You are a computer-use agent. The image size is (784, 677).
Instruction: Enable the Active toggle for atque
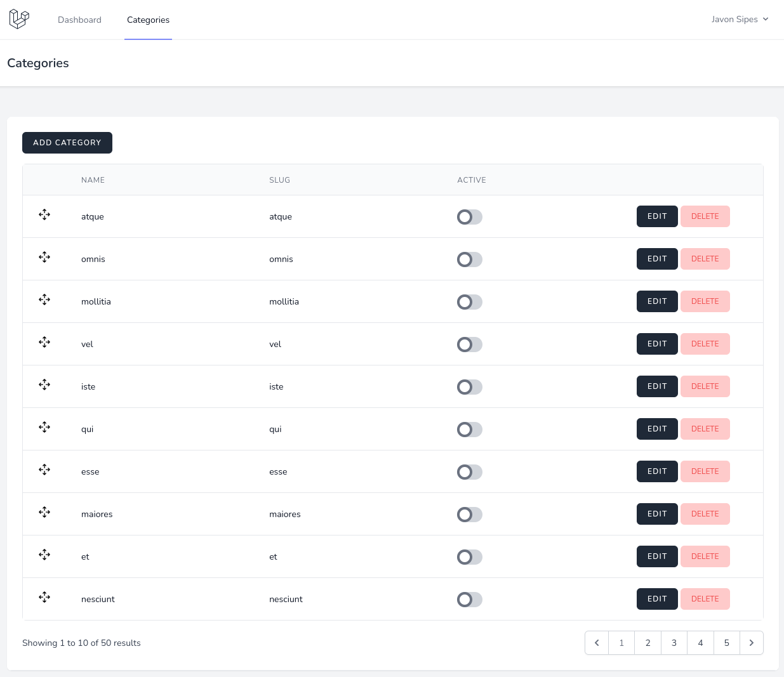point(470,217)
